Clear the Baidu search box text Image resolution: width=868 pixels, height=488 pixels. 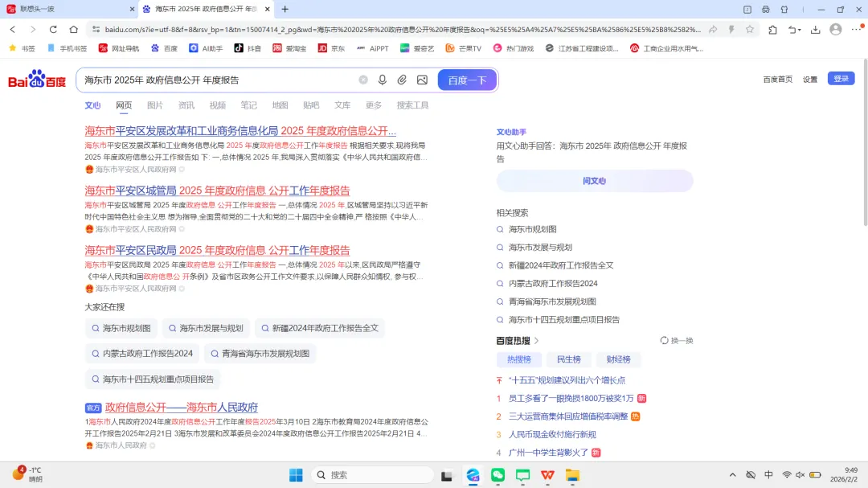[363, 80]
